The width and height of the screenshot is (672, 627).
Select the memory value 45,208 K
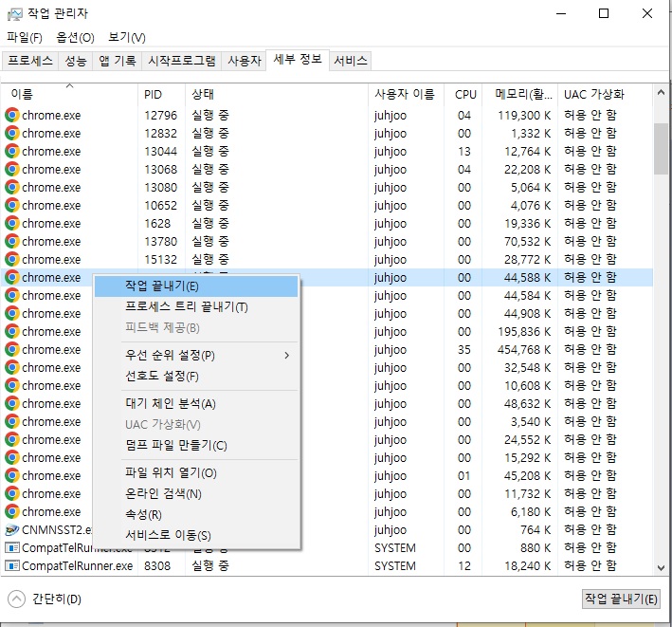pos(527,475)
